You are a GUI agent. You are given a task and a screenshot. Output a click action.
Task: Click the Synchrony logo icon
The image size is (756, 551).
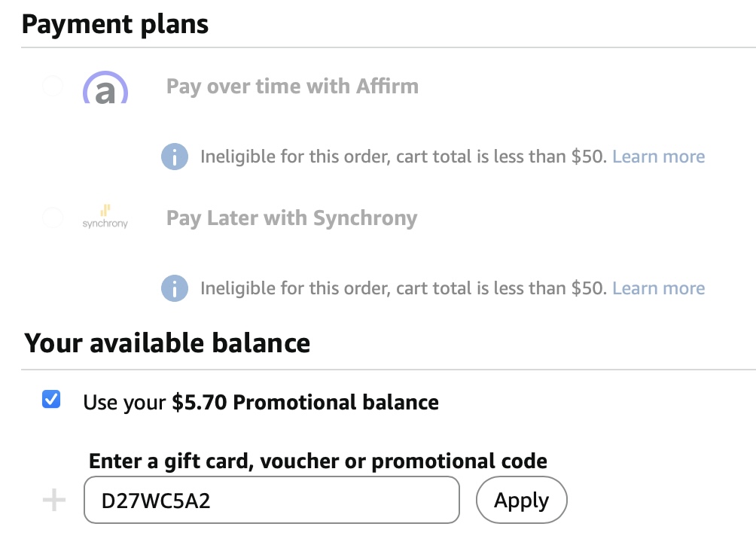(x=105, y=218)
